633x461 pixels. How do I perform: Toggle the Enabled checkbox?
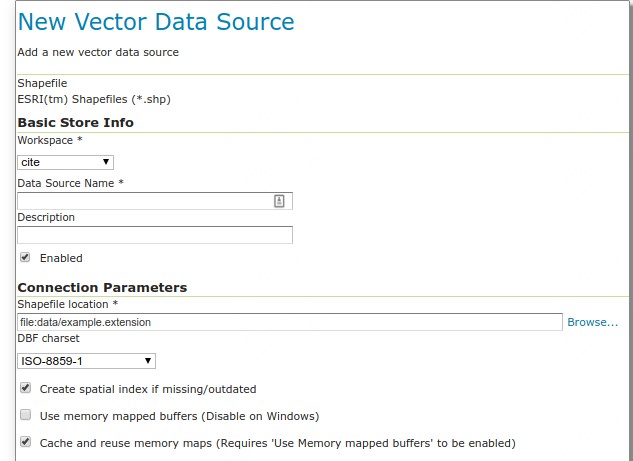[x=25, y=257]
